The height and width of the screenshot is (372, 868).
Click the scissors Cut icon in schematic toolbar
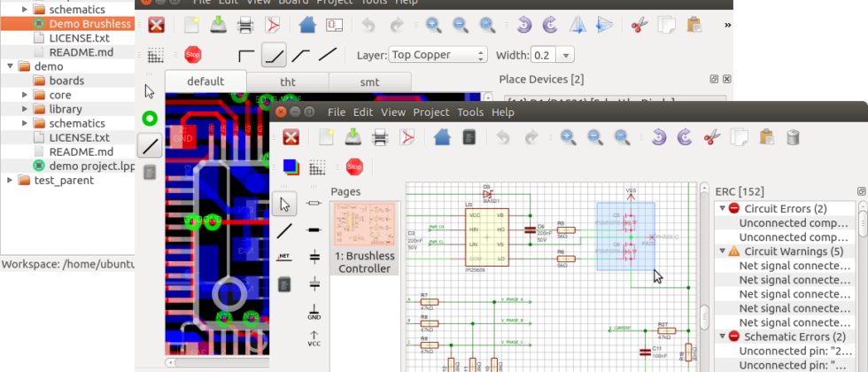(x=710, y=136)
